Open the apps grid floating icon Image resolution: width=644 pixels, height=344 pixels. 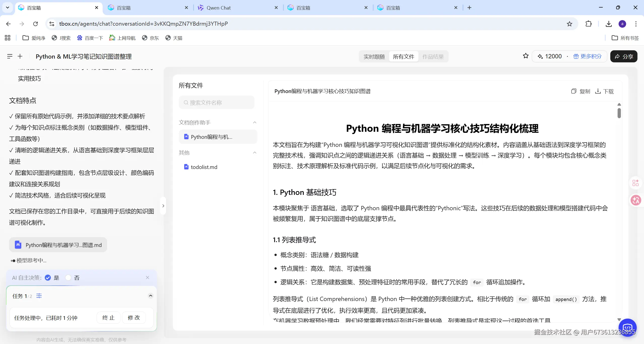(635, 183)
